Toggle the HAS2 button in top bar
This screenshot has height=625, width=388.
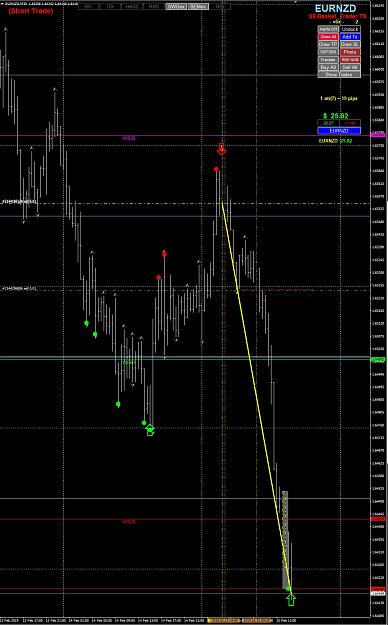coord(132,6)
